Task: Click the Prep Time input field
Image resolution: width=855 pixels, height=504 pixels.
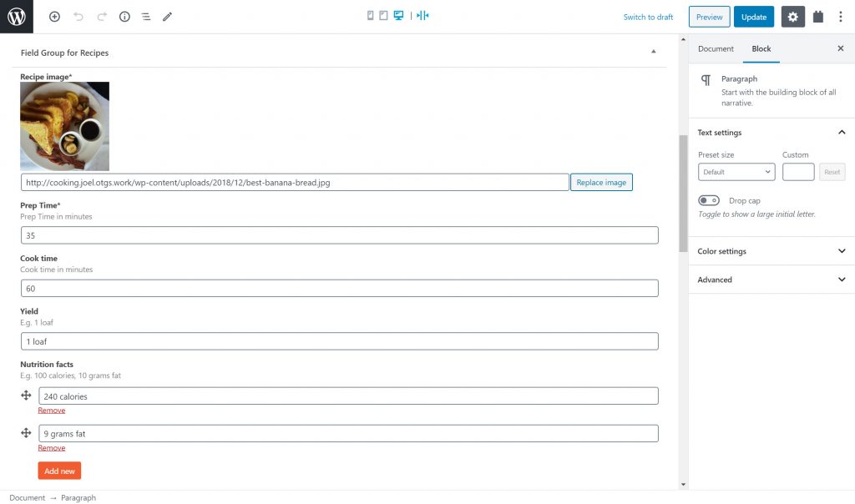Action: (339, 235)
